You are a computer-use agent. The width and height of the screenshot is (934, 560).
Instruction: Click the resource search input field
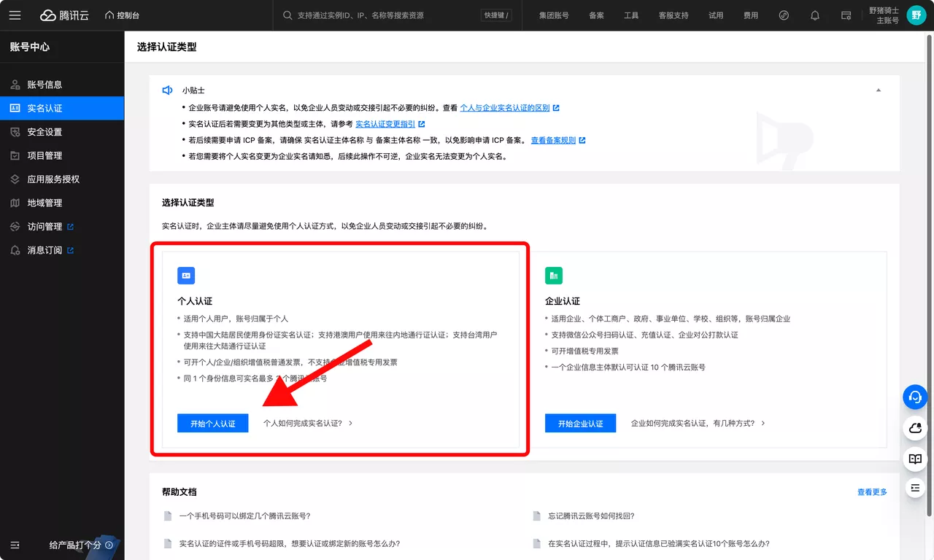click(x=387, y=15)
